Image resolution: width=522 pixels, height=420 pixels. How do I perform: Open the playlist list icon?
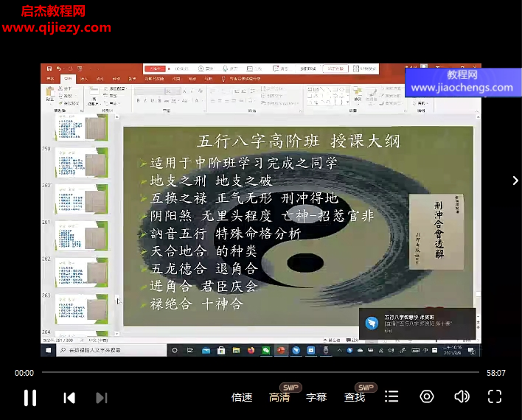tap(391, 396)
